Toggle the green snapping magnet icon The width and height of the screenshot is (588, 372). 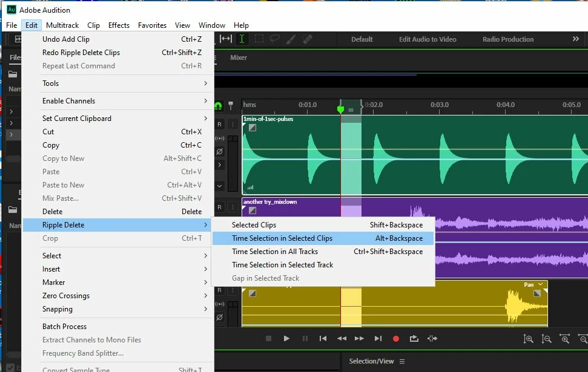218,106
